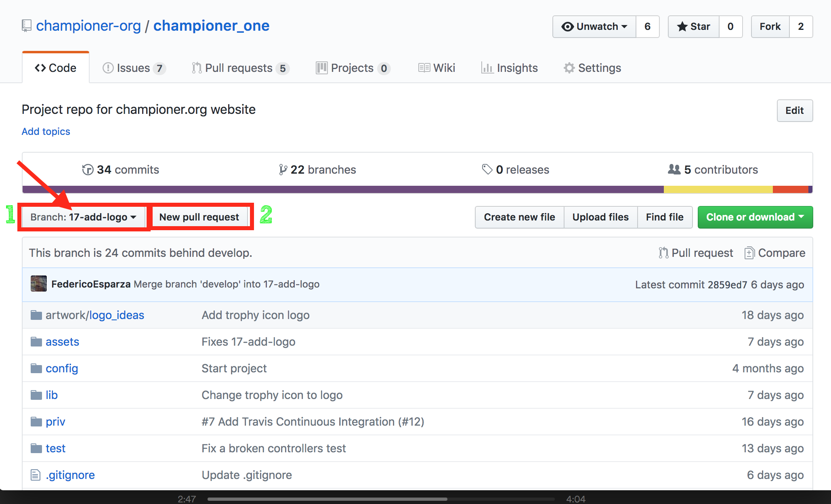
Task: Click the watchers count 6
Action: point(648,27)
